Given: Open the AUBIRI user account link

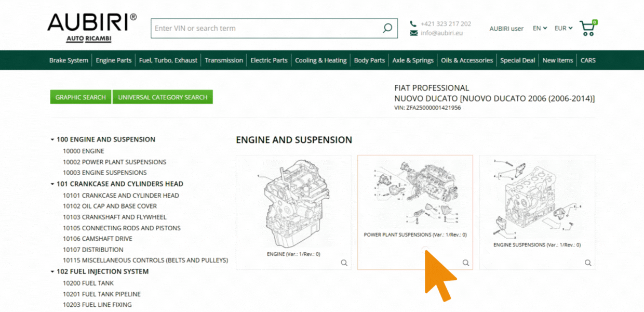Looking at the screenshot, I should (x=506, y=29).
